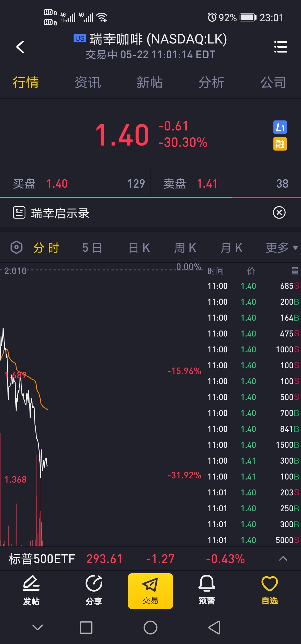Switch to the 新帖 tab
This screenshot has width=301, height=644.
150,83
